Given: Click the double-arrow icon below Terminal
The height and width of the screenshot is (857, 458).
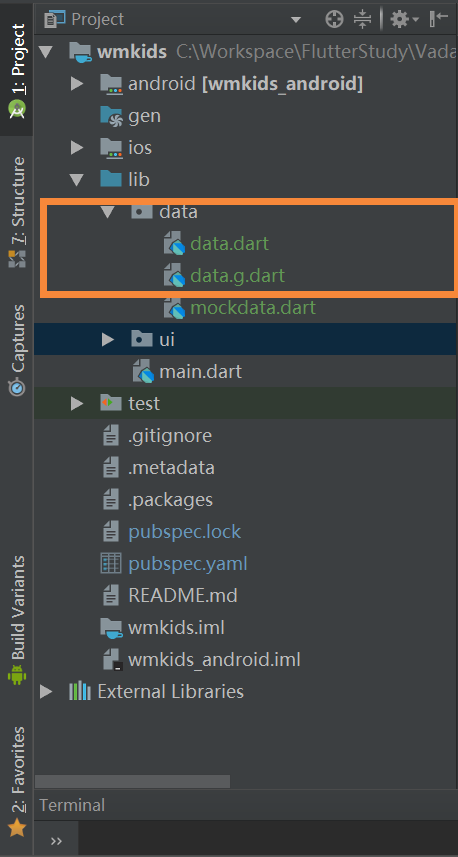Looking at the screenshot, I should coord(56,841).
